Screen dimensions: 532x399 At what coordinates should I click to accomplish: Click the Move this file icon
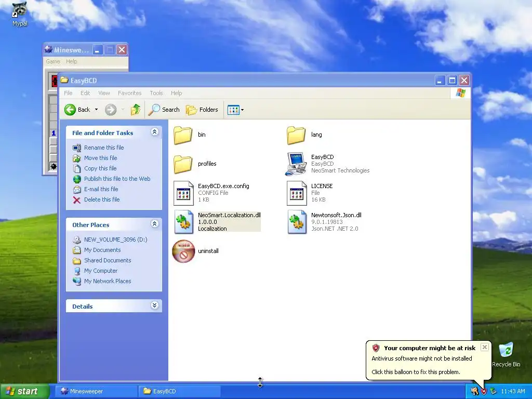click(77, 158)
